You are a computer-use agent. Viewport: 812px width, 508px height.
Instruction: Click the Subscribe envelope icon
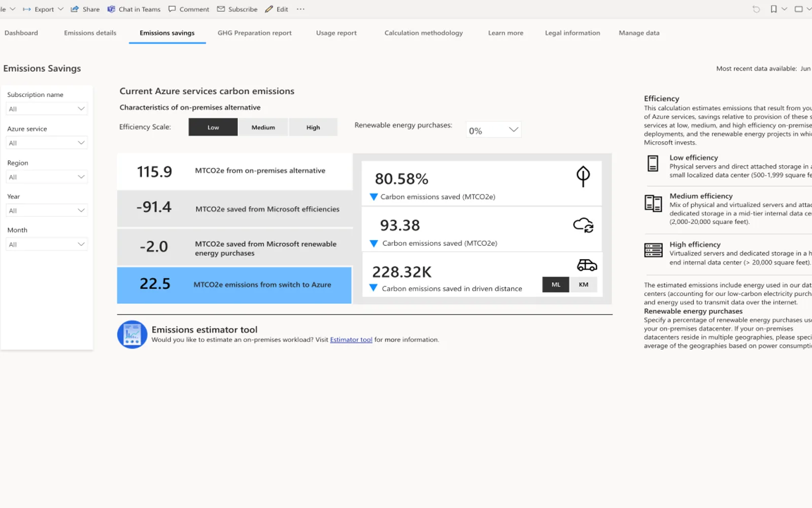pos(221,9)
